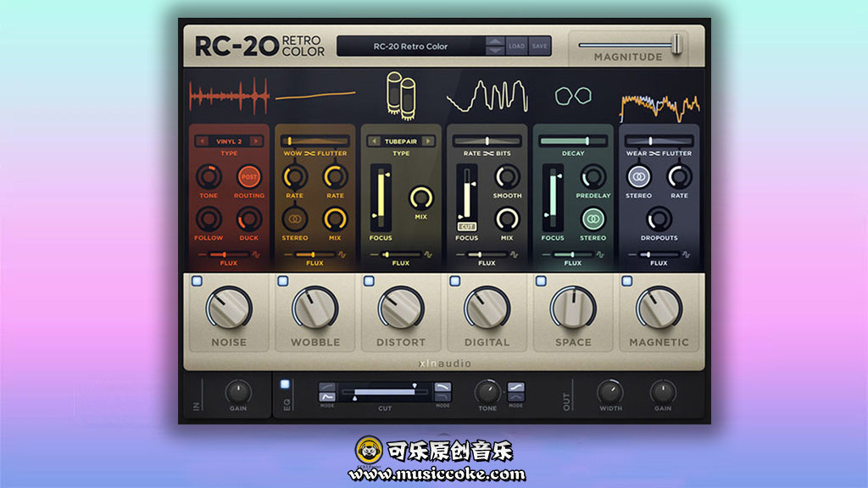The image size is (868, 488).
Task: Enable the Magnetic module checkbox
Action: click(626, 281)
